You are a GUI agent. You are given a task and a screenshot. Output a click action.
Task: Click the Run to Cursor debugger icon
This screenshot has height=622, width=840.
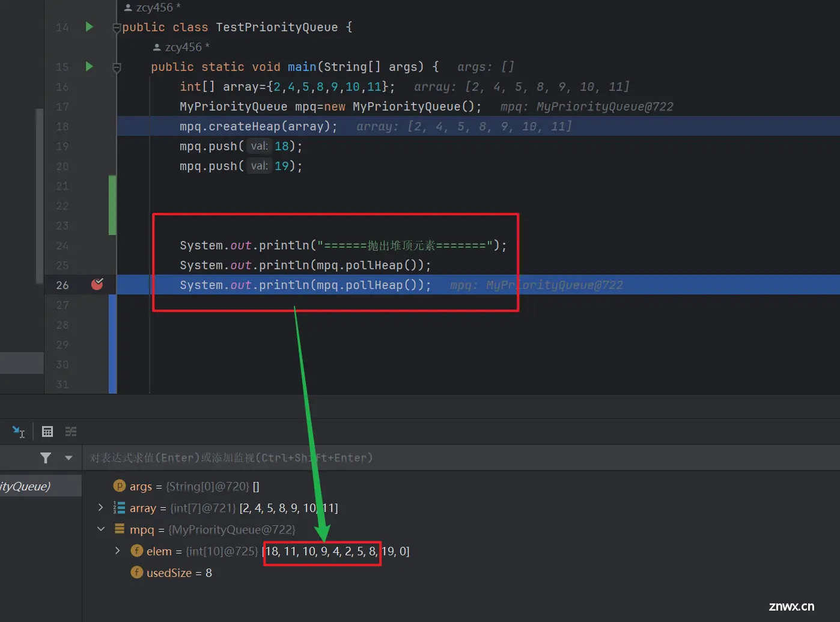tap(18, 431)
